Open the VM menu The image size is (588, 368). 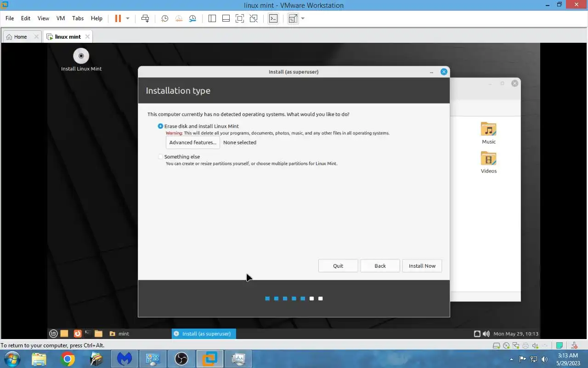(x=61, y=18)
